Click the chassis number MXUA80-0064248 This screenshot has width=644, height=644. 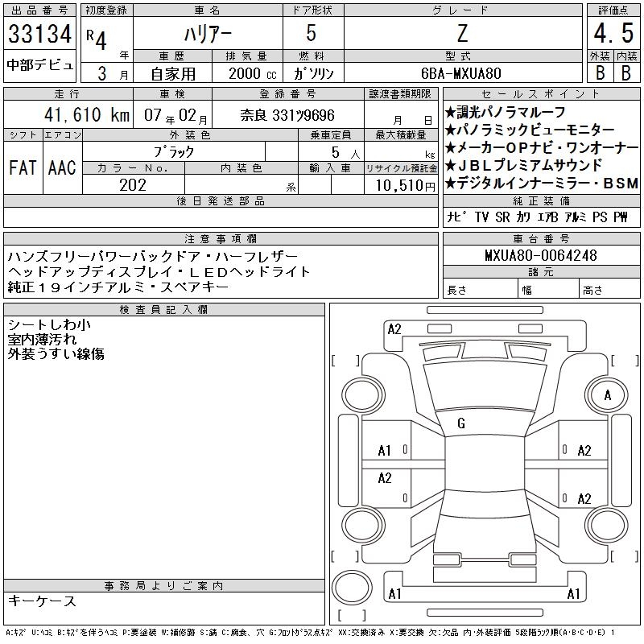tap(540, 255)
